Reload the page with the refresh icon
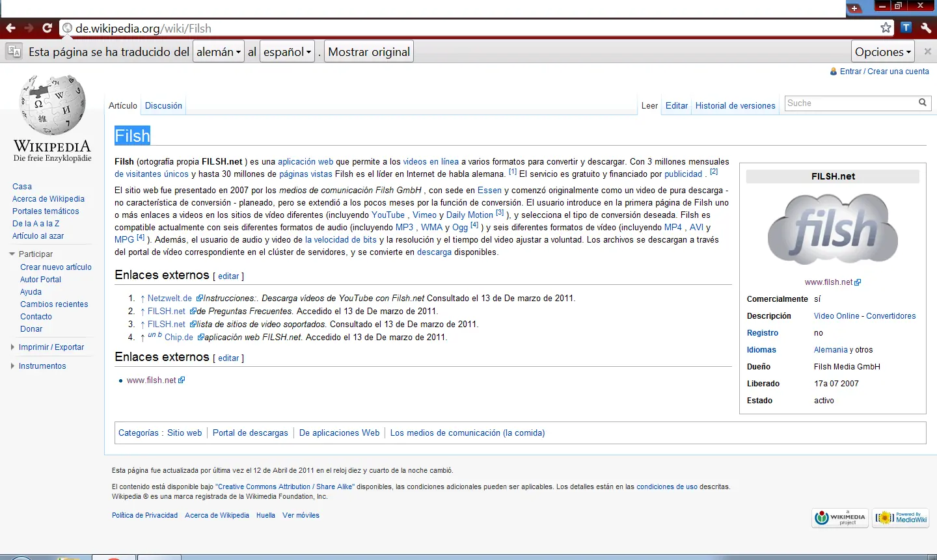Image resolution: width=937 pixels, height=560 pixels. click(47, 28)
